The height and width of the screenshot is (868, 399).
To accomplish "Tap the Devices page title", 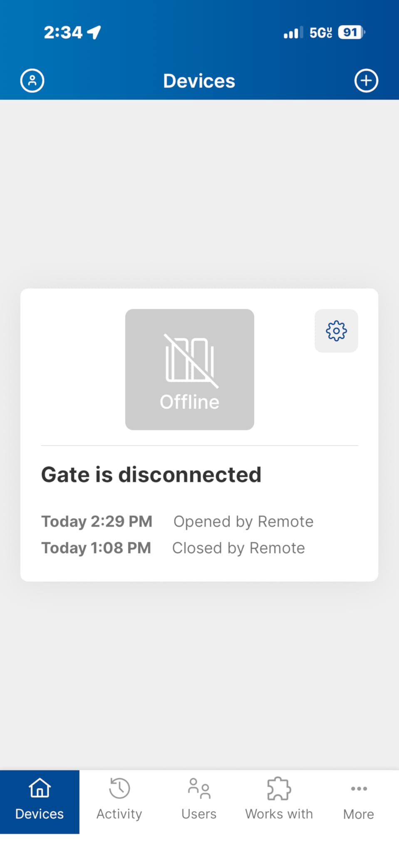I will 199,81.
